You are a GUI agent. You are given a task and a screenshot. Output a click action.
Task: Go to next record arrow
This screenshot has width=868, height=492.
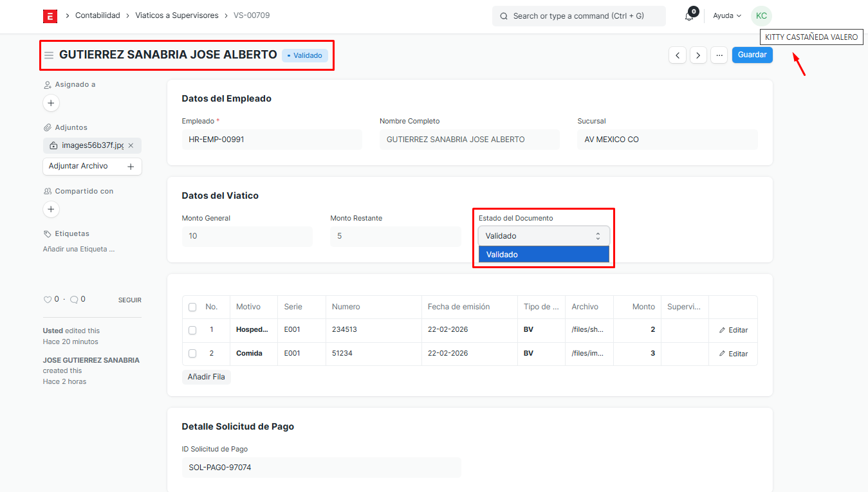pos(698,55)
